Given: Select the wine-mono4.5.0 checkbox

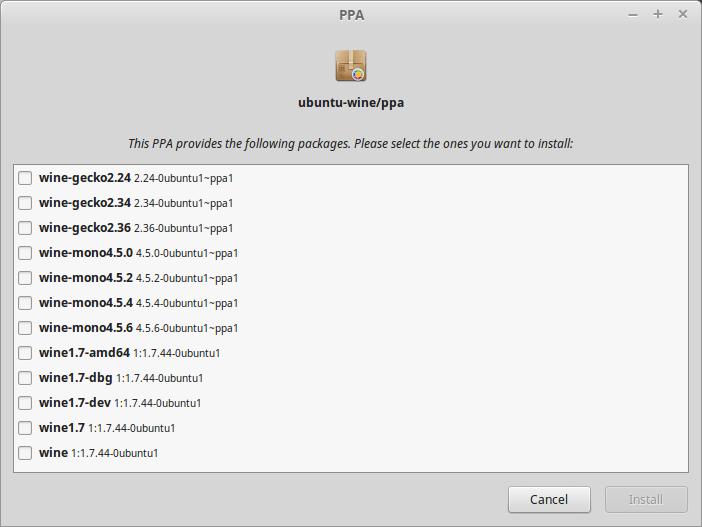Looking at the screenshot, I should (x=25, y=253).
